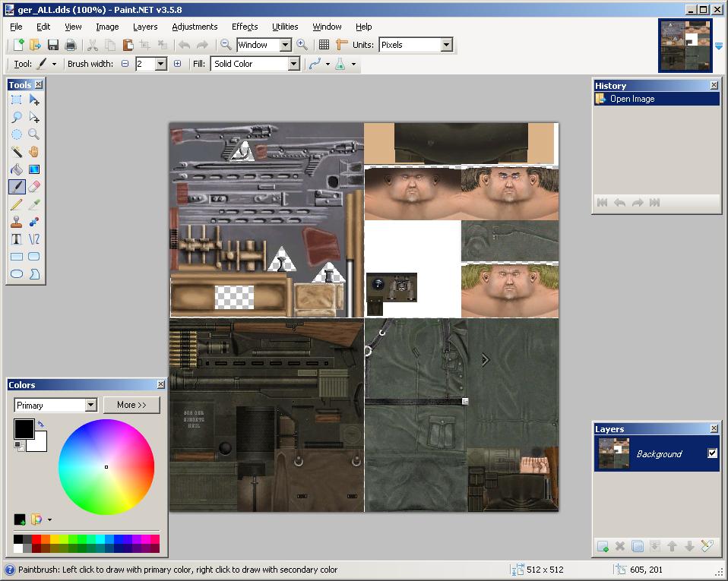Select the Zoom tool in Tools panel
728x581 pixels.
(34, 134)
